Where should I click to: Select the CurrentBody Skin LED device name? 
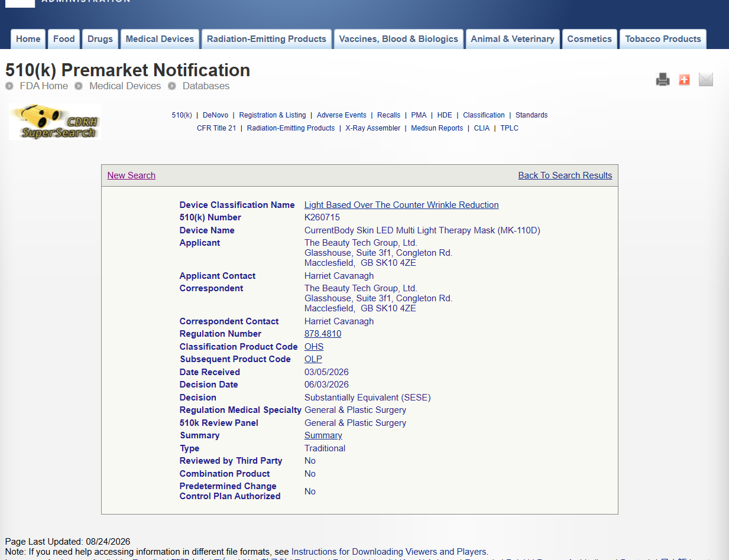coord(422,230)
